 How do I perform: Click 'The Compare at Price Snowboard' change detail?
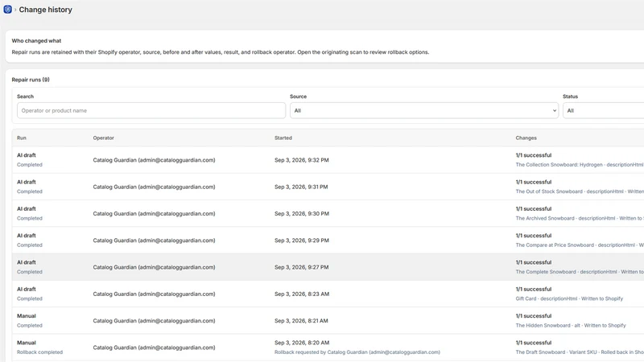click(x=580, y=245)
